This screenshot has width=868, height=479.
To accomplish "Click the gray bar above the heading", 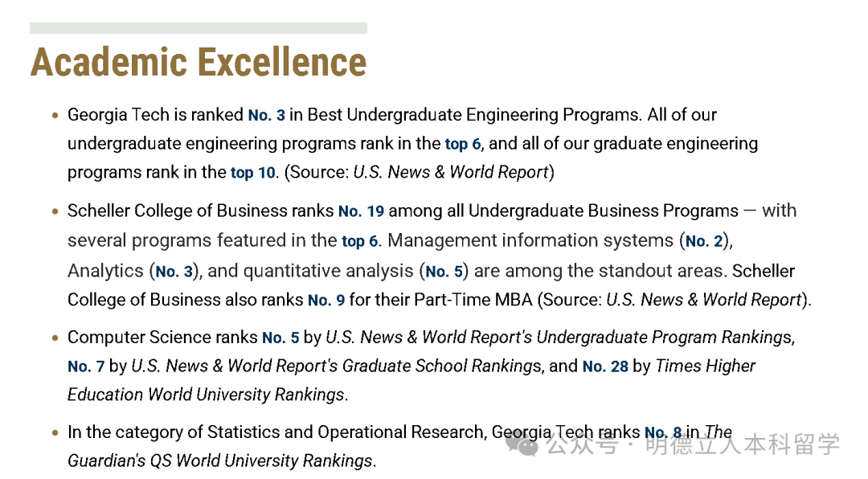I will pos(199,28).
